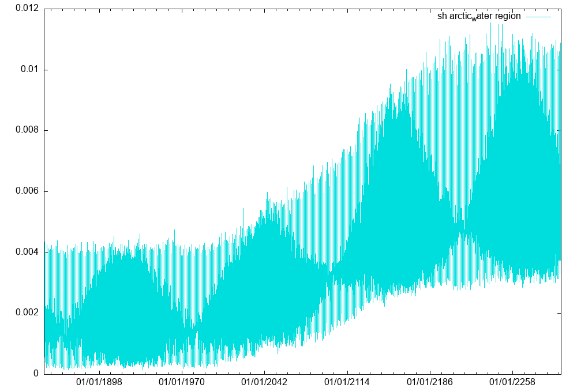This screenshot has width=577, height=392.
Task: Click the 01/01/1898 x-axis date label
Action: [x=99, y=382]
